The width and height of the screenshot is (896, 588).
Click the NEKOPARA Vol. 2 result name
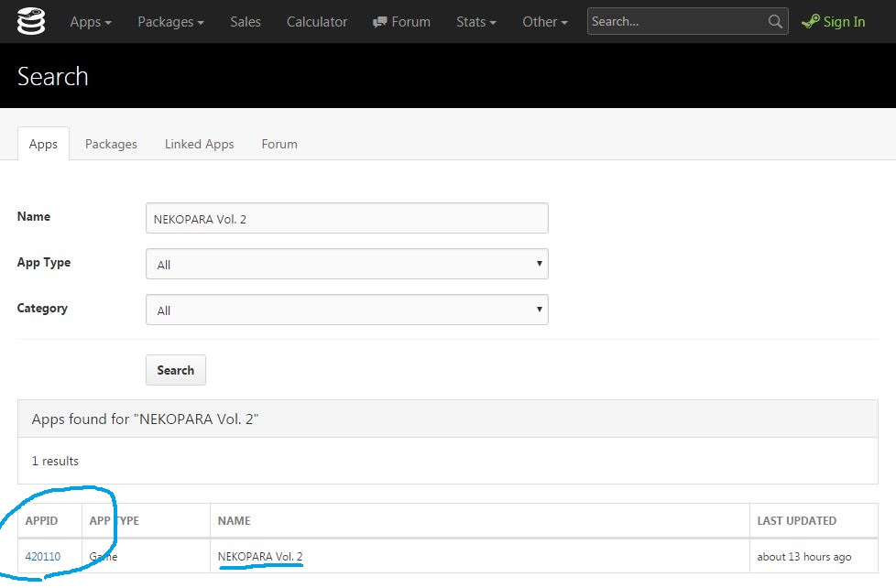click(260, 556)
